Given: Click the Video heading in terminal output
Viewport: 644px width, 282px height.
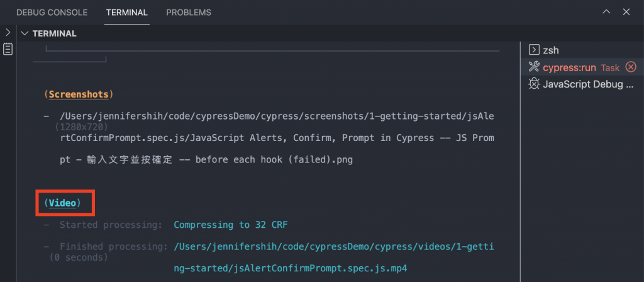Looking at the screenshot, I should click(62, 203).
